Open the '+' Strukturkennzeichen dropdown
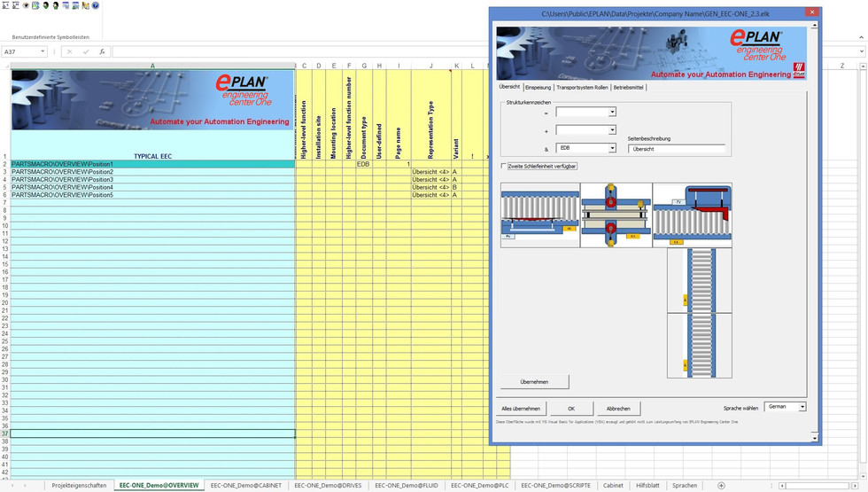Viewport: 868px width, 492px height. click(x=612, y=130)
